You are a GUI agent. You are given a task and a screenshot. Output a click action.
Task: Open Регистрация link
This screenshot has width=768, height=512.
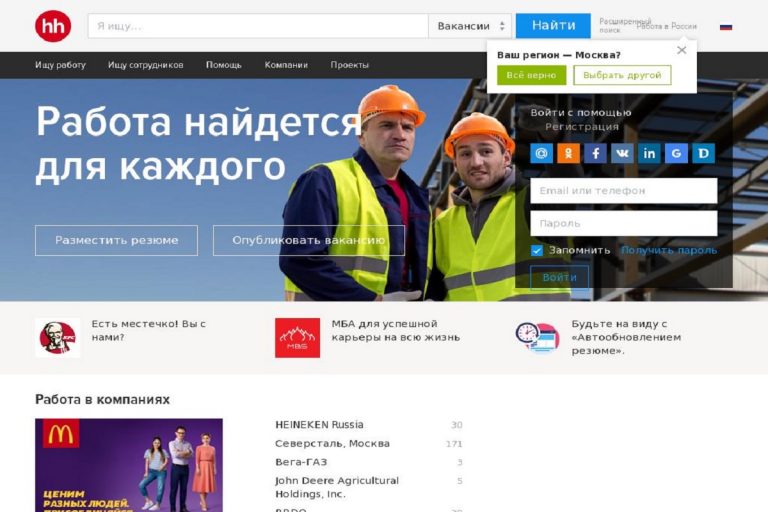(x=582, y=127)
